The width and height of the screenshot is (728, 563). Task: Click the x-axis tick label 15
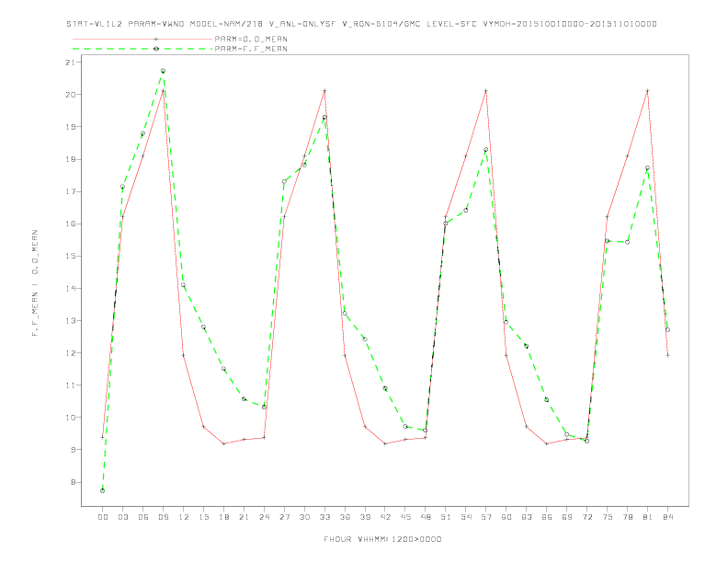203,517
